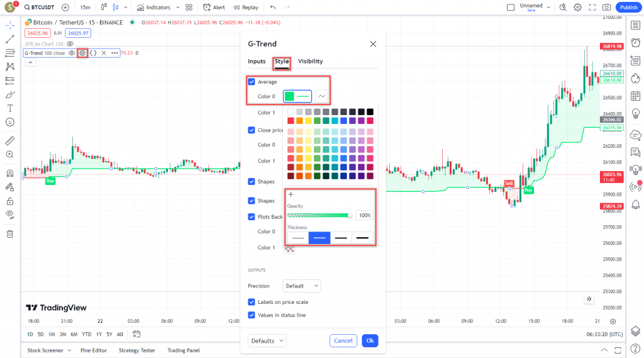Undo the last chart action

click(273, 8)
